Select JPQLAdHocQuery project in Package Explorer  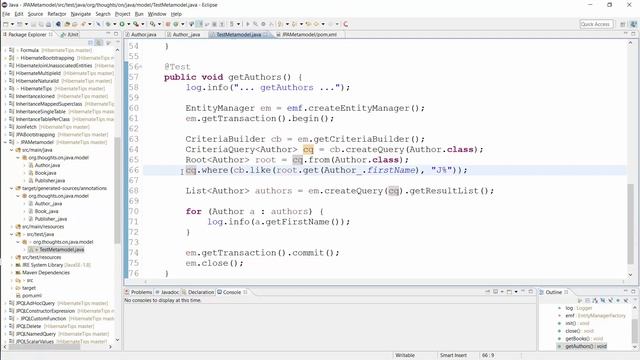(x=35, y=303)
